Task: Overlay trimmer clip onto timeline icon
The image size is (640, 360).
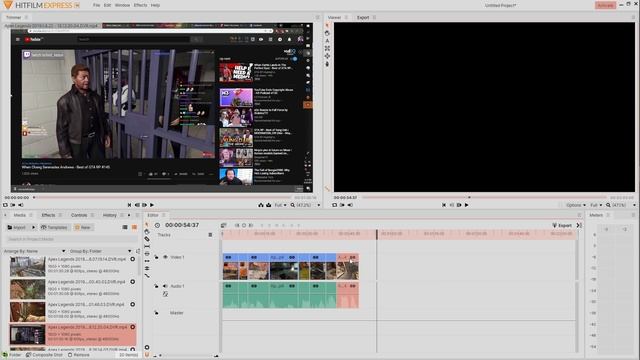Action: point(269,205)
